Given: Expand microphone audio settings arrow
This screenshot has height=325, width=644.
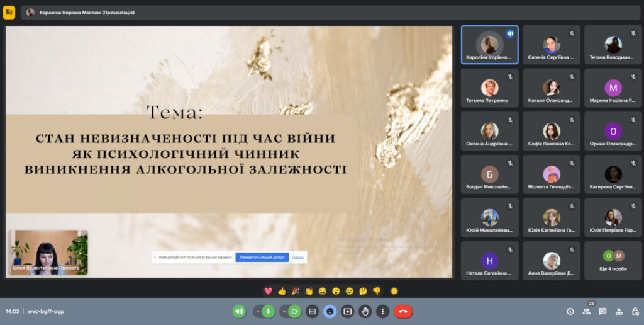Looking at the screenshot, I should pyautogui.click(x=257, y=311).
